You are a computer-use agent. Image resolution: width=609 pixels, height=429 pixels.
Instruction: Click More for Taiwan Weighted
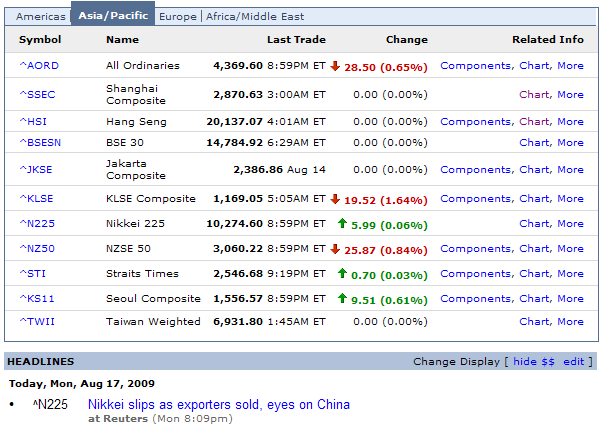click(571, 321)
